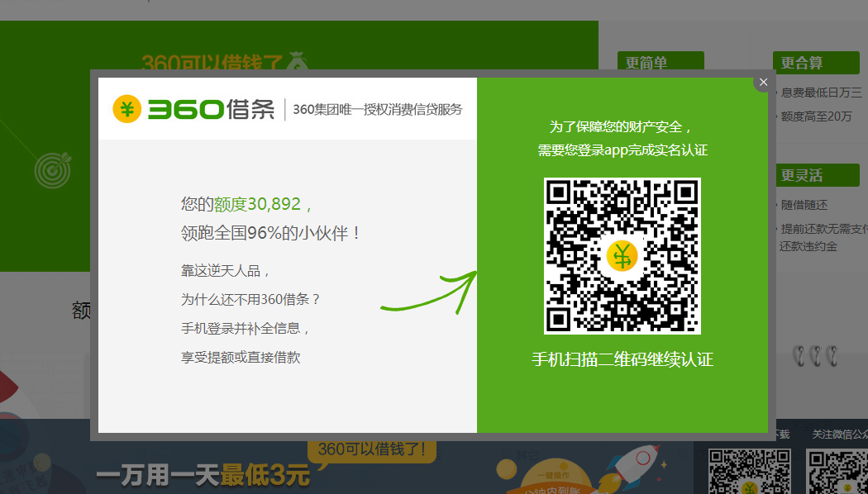Click text 需要您登录app完成实名认证
This screenshot has height=494, width=868.
click(622, 150)
